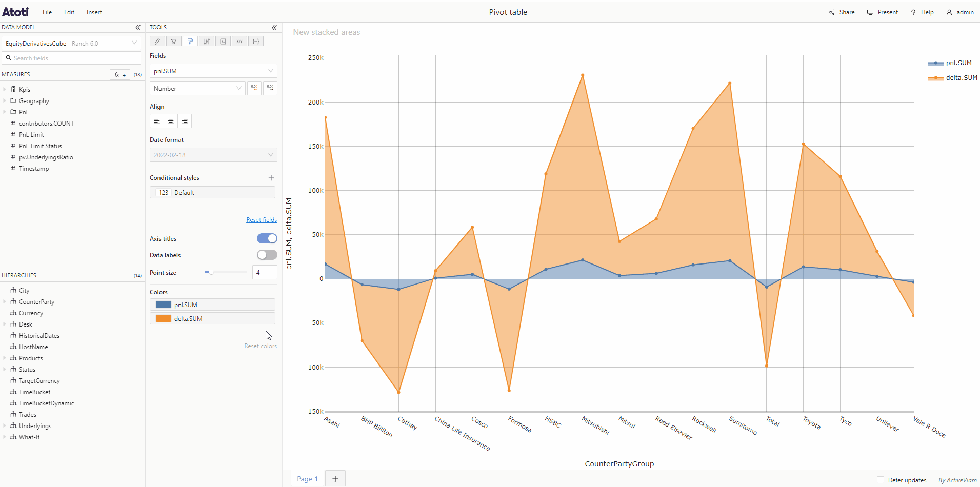Open the X/Y axis tools tab
980x487 pixels.
[239, 42]
